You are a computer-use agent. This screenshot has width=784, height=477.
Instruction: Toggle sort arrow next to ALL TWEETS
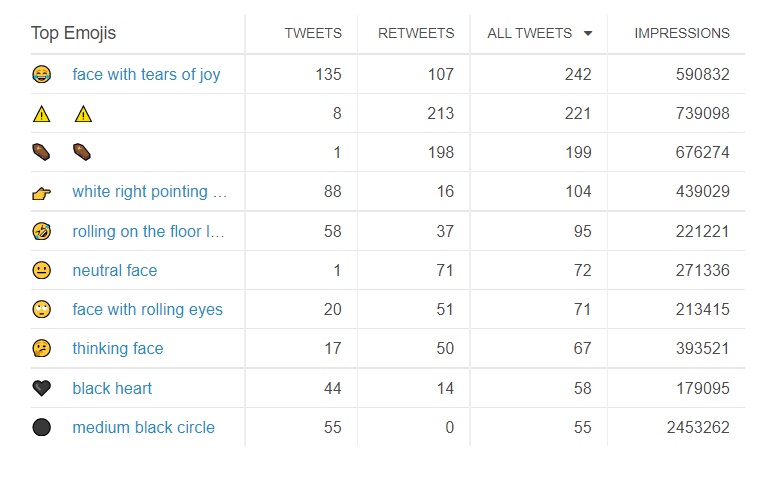588,34
